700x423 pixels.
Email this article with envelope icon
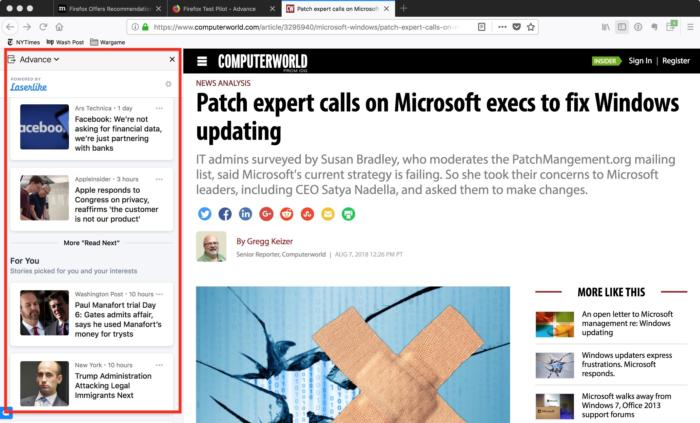tap(328, 214)
